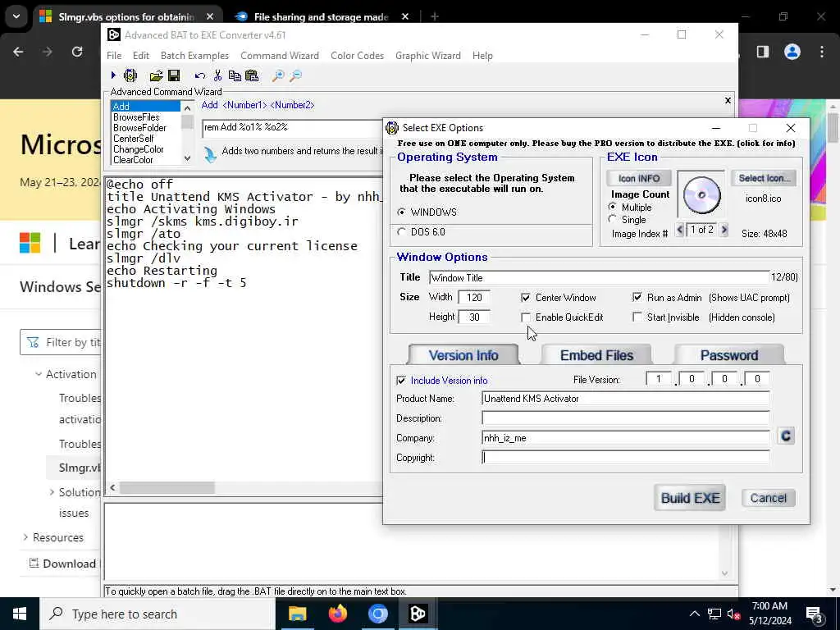Open Windows Start menu
The image size is (840, 630).
20,614
